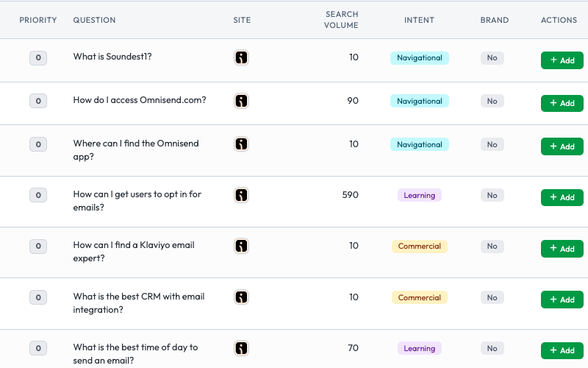Click search volume 70 value

click(354, 348)
